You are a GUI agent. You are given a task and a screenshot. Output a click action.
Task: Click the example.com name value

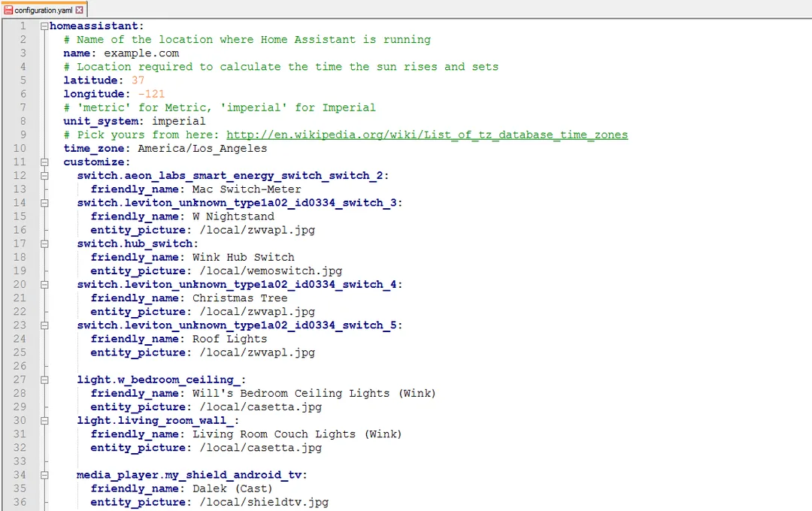pos(141,53)
